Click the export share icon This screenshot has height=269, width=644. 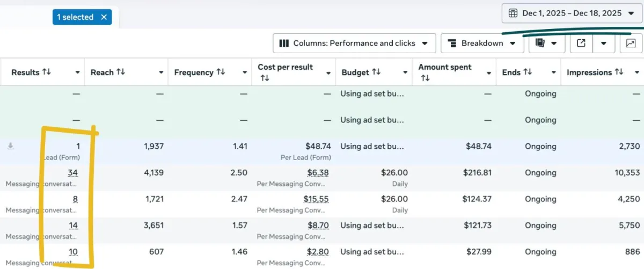coord(581,43)
